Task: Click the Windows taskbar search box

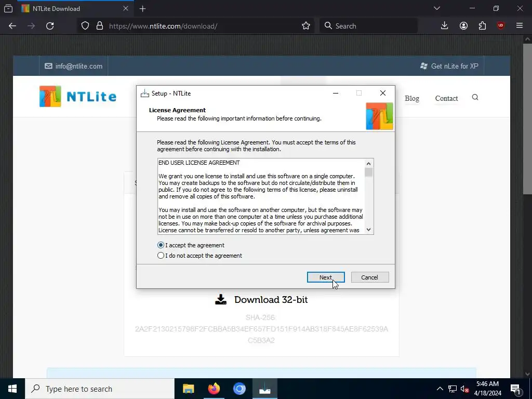Action: 100,389
